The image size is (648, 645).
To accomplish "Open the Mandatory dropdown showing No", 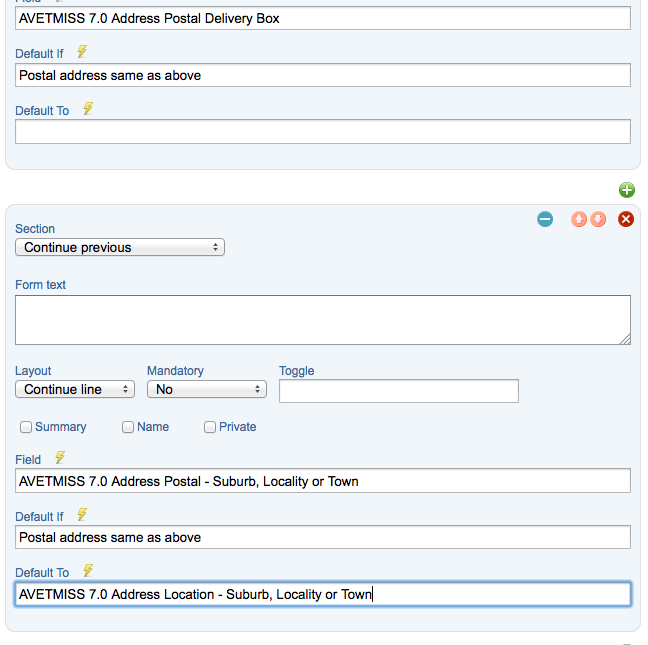I will click(207, 389).
